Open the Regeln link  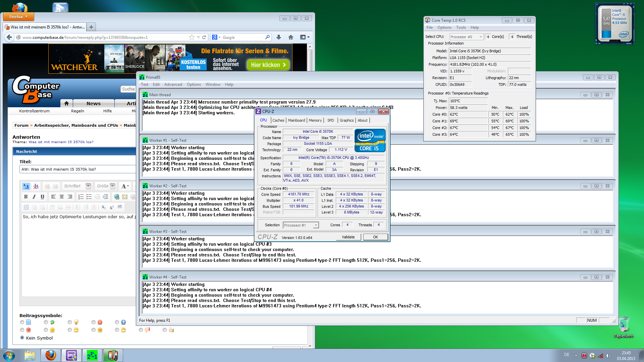[77, 111]
